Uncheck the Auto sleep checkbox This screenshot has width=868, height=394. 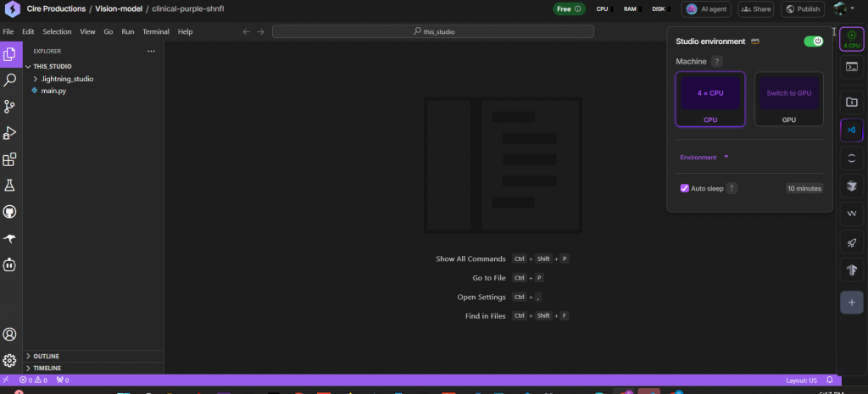tap(685, 188)
